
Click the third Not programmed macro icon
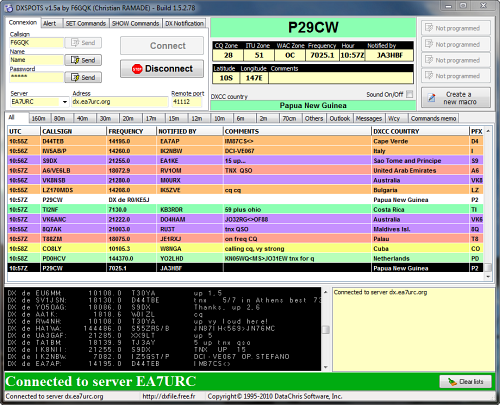click(429, 60)
